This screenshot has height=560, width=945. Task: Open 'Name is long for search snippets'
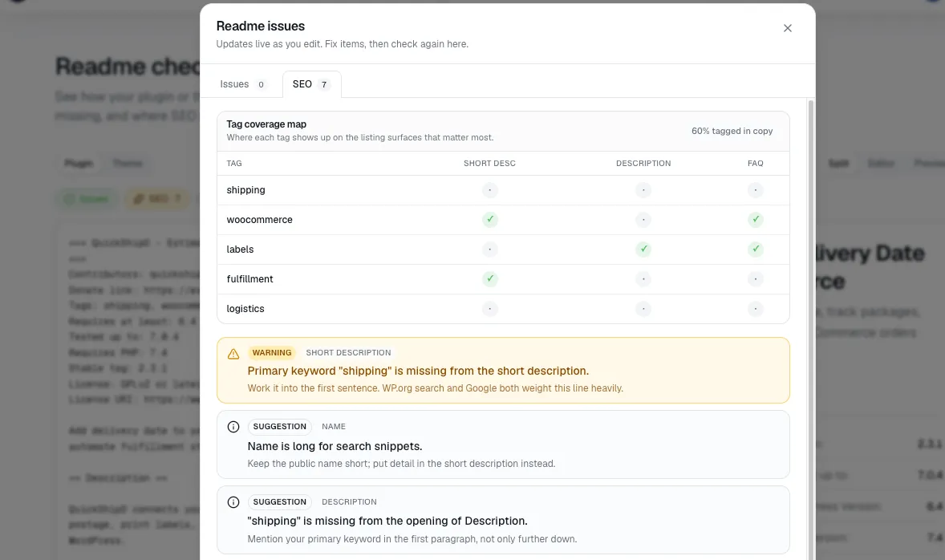click(503, 444)
